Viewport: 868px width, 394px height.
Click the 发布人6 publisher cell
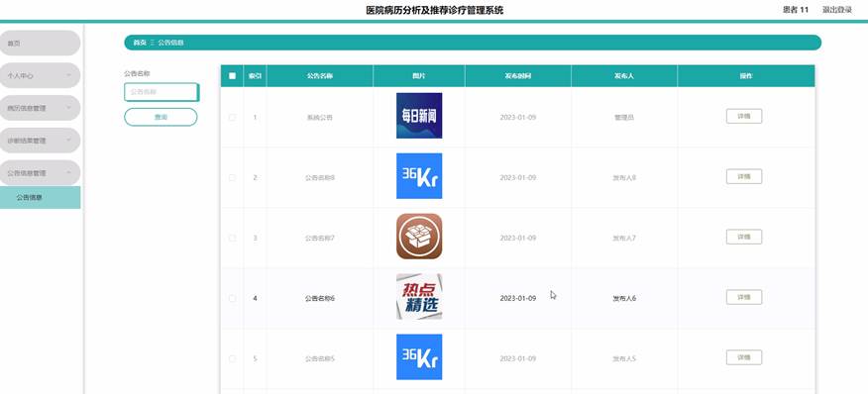(x=624, y=299)
